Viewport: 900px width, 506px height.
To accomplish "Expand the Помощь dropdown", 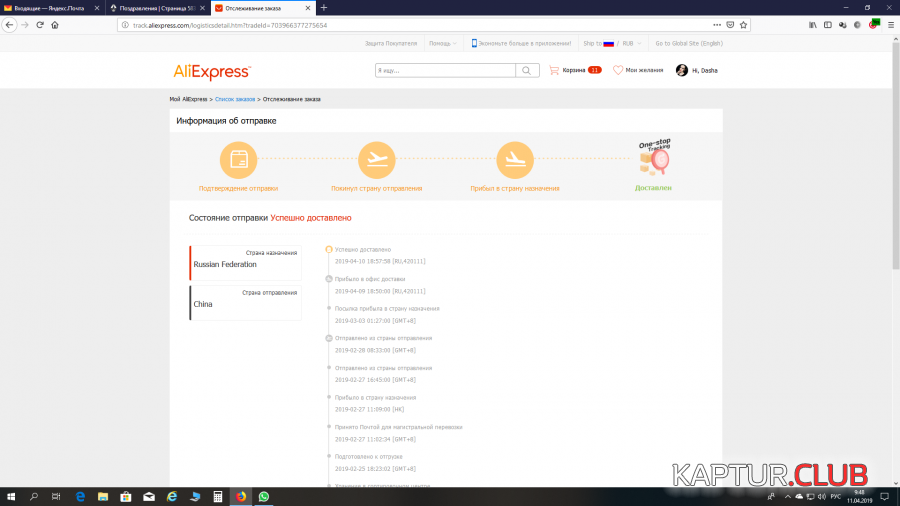I will [443, 43].
